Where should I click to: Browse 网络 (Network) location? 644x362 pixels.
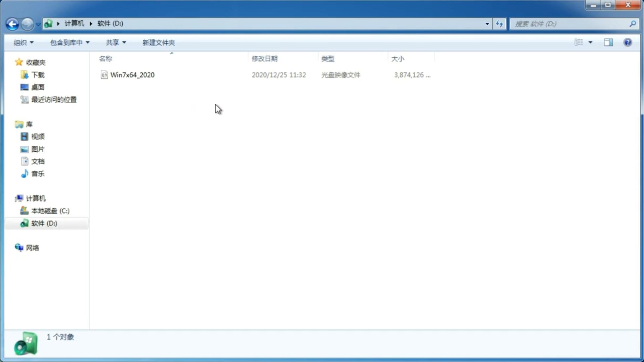coord(32,247)
